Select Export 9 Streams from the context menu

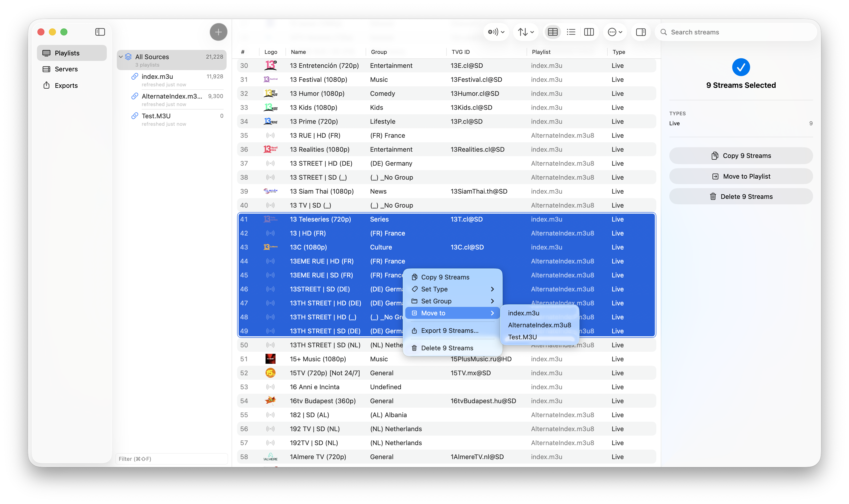pyautogui.click(x=449, y=330)
